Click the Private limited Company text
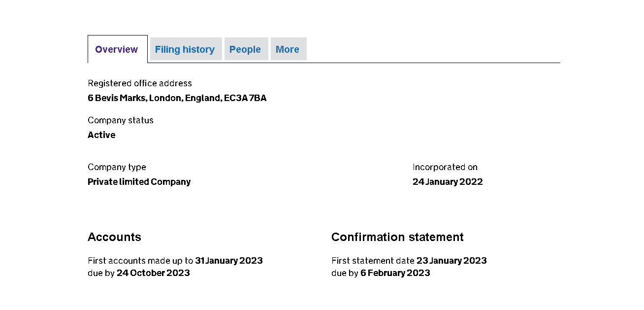 [x=139, y=182]
